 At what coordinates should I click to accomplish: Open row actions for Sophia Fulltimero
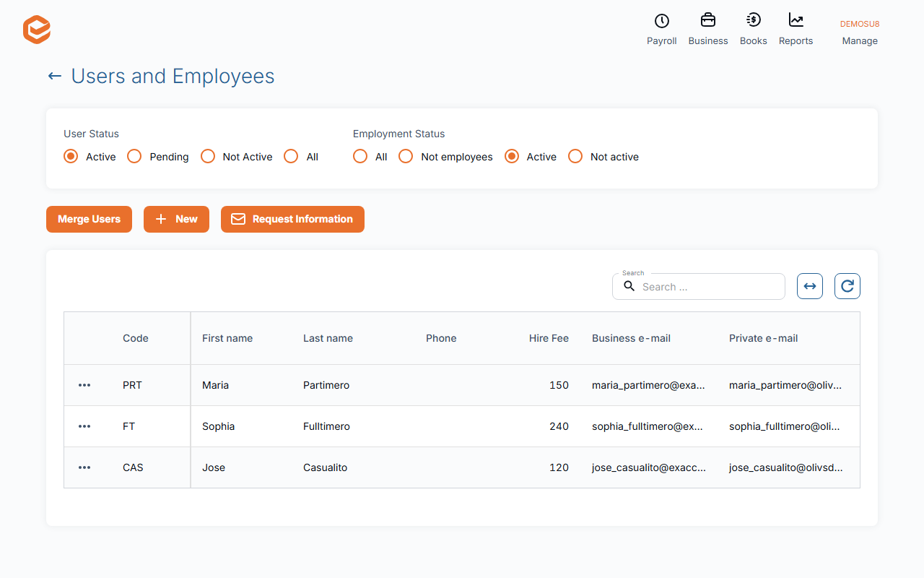[x=84, y=426]
